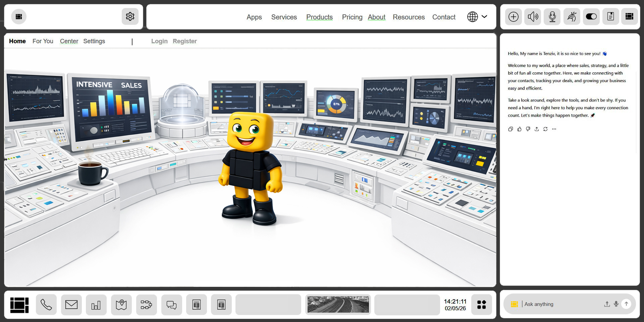Click the peacock icon in top toolbar
This screenshot has height=322, width=644.
(572, 17)
